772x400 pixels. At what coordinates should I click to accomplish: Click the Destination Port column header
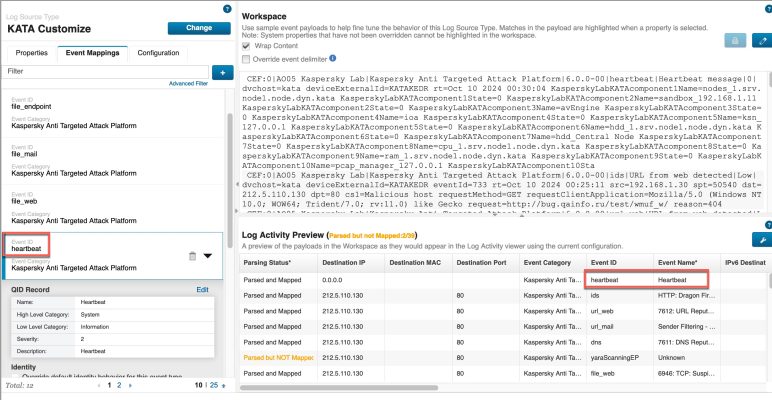pyautogui.click(x=485, y=263)
